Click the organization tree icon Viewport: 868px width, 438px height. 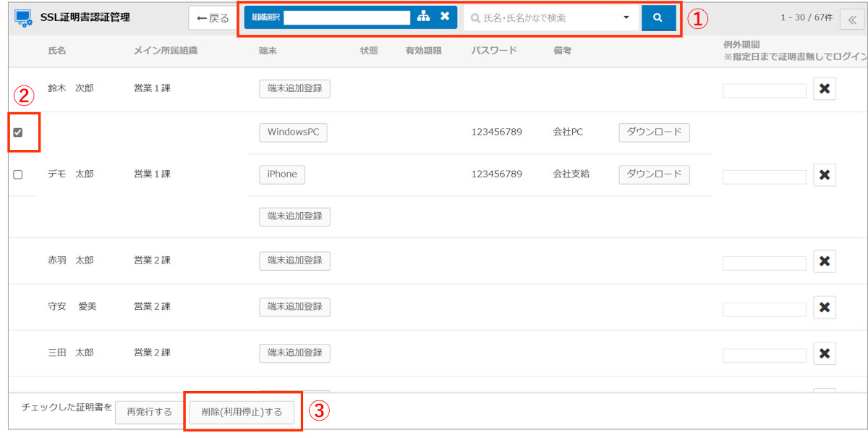423,17
